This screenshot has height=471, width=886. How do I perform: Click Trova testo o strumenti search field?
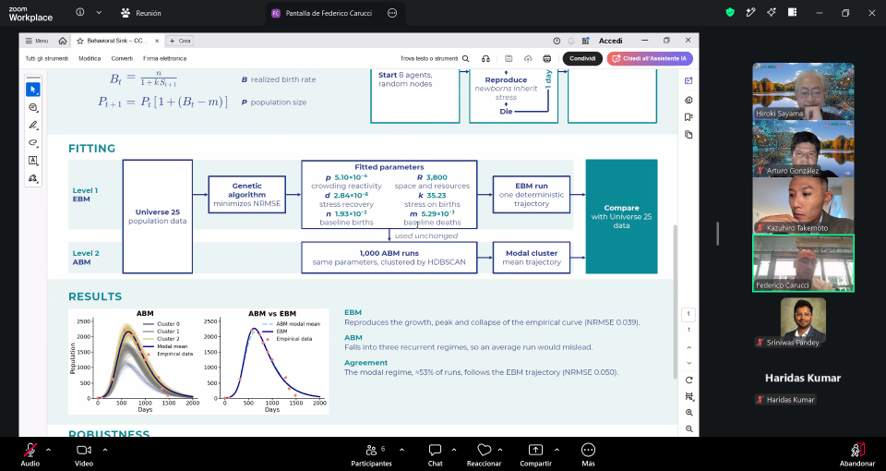coord(429,58)
